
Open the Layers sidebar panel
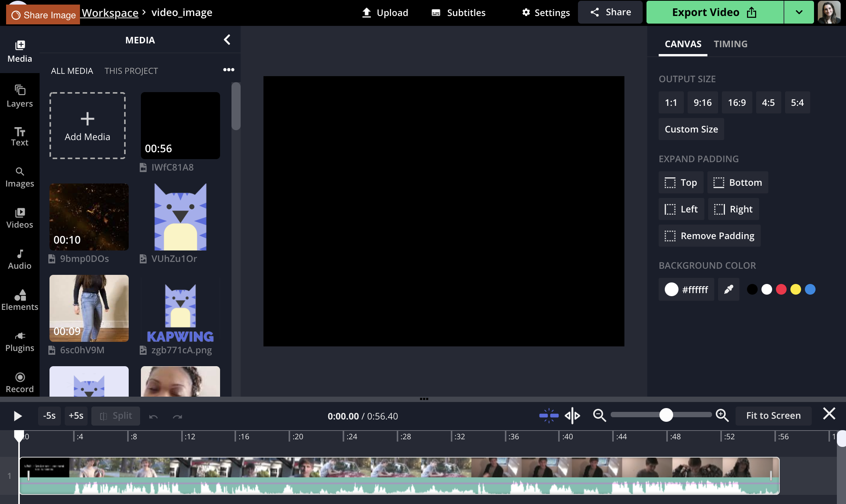[x=20, y=96]
